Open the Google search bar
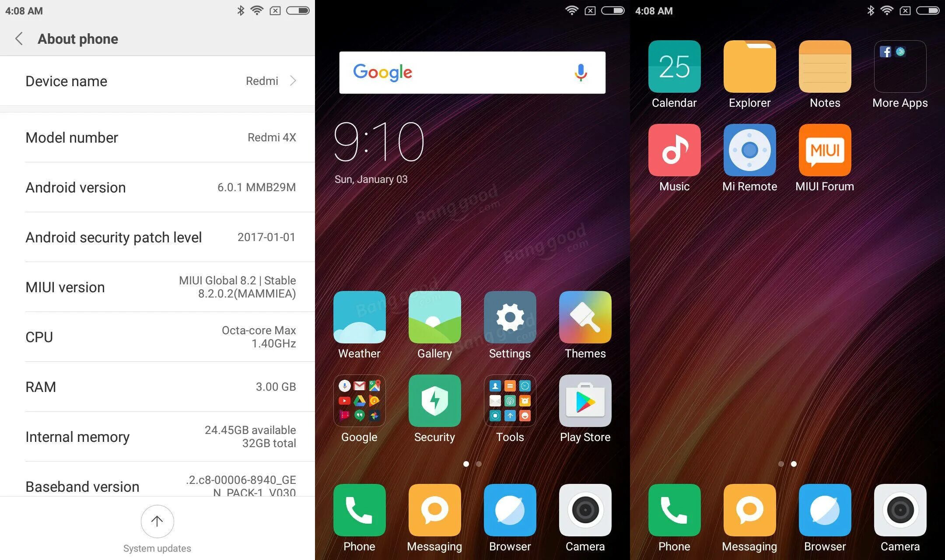 pos(472,73)
